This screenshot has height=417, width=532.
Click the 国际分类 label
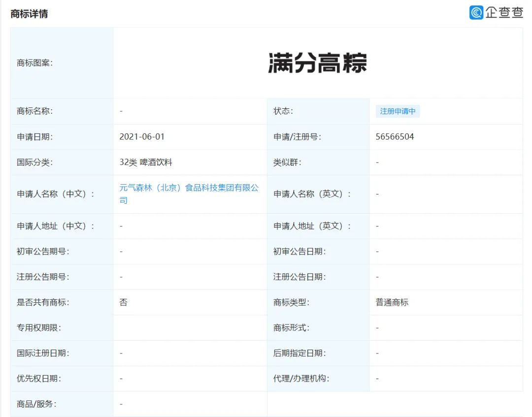point(34,162)
